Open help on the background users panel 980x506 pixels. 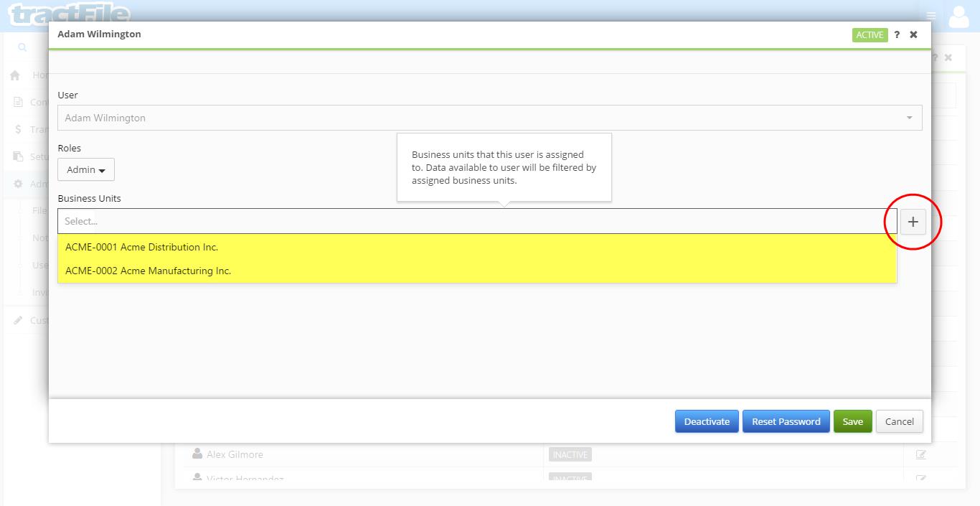[935, 57]
